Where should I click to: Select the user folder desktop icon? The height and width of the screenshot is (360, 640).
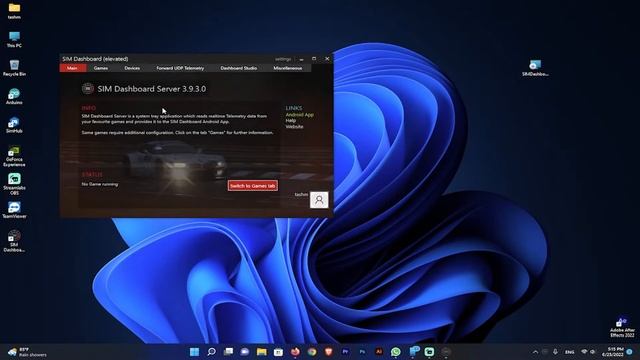point(14,11)
